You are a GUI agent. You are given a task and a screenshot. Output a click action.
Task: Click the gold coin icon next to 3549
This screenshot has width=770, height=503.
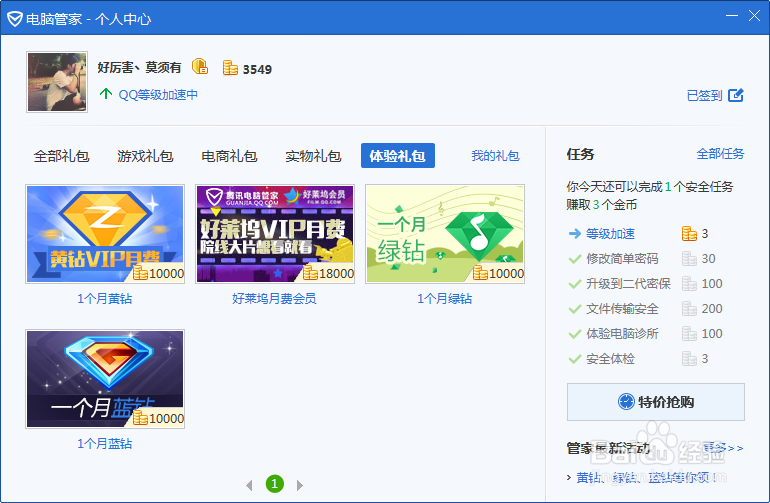tap(230, 68)
